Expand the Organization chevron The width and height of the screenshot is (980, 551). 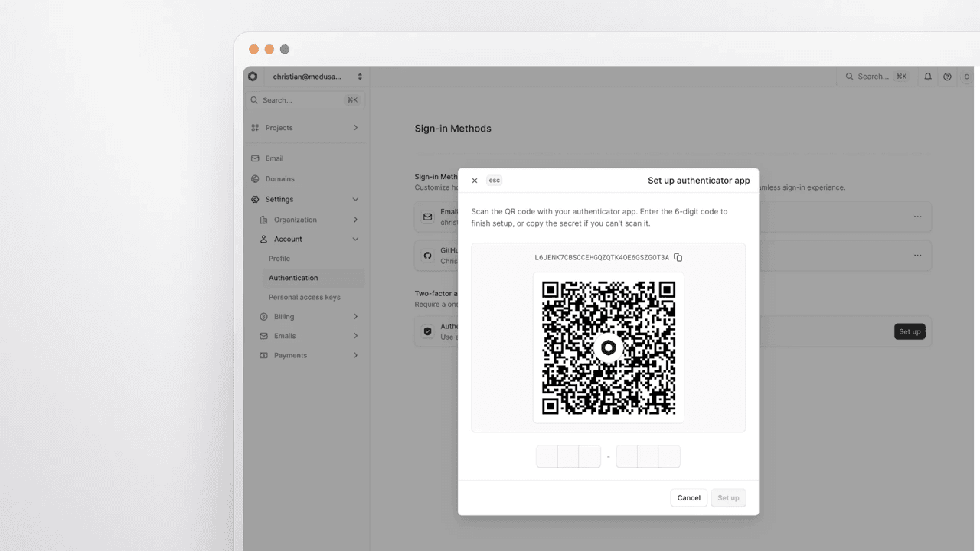coord(355,220)
